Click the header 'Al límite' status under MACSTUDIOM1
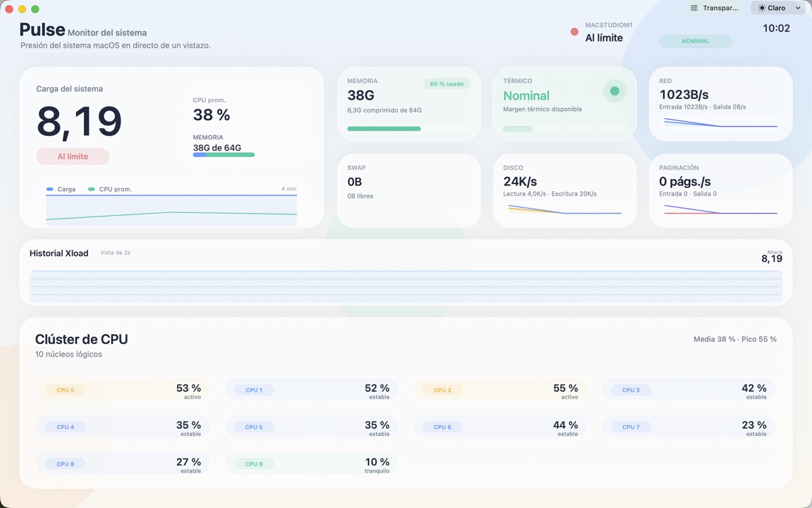This screenshot has width=812, height=508. (x=604, y=38)
